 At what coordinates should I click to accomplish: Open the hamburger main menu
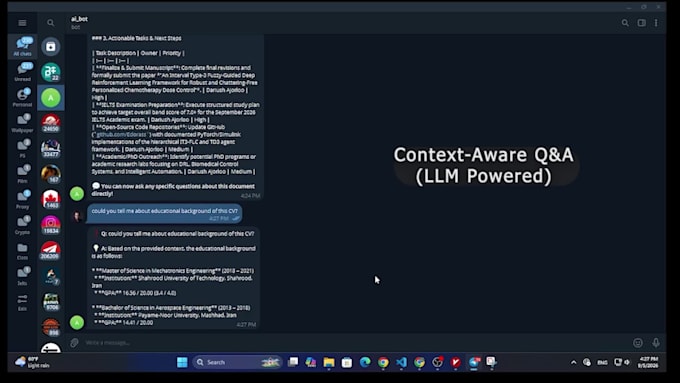(22, 23)
